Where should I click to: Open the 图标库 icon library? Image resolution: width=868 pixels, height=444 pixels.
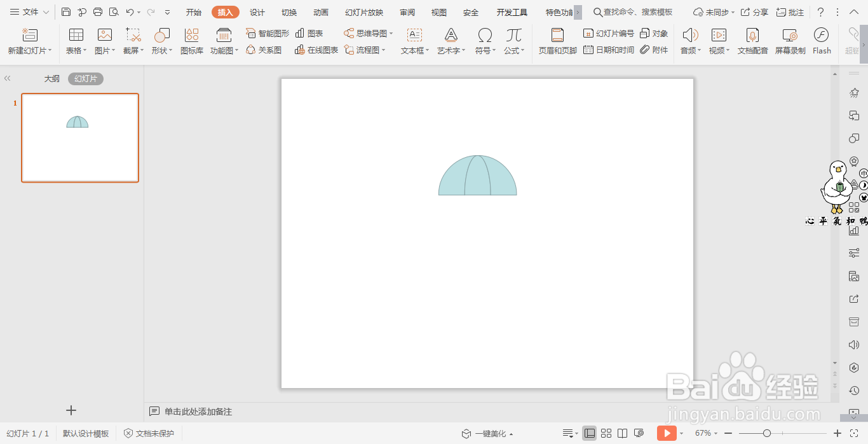click(x=191, y=35)
